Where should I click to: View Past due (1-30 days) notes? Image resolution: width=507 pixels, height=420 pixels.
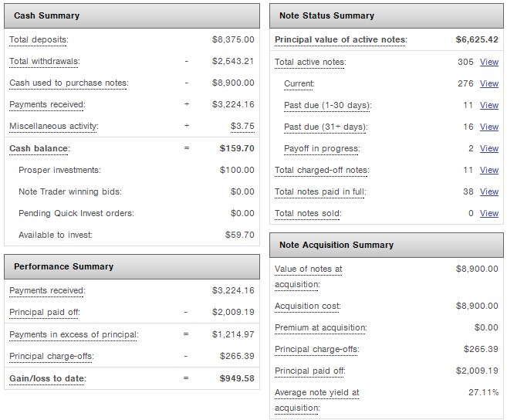tap(488, 105)
